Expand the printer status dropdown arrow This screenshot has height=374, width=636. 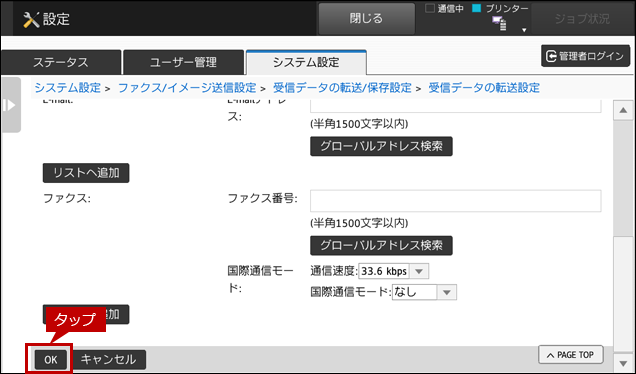click(x=524, y=30)
